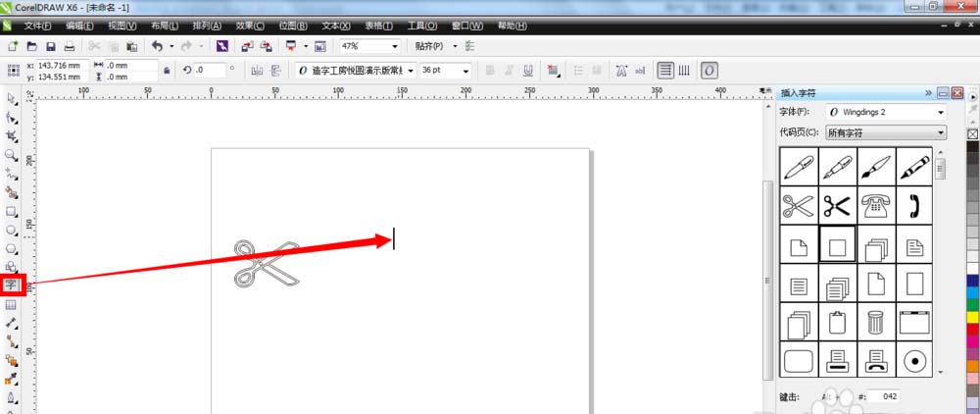
Task: Toggle vertical text direction
Action: click(684, 71)
